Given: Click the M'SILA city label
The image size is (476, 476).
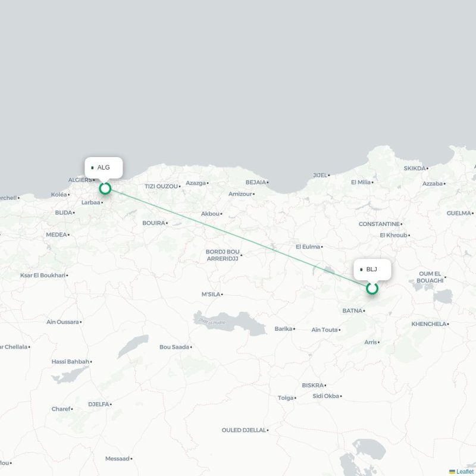Looking at the screenshot, I should 211,295.
